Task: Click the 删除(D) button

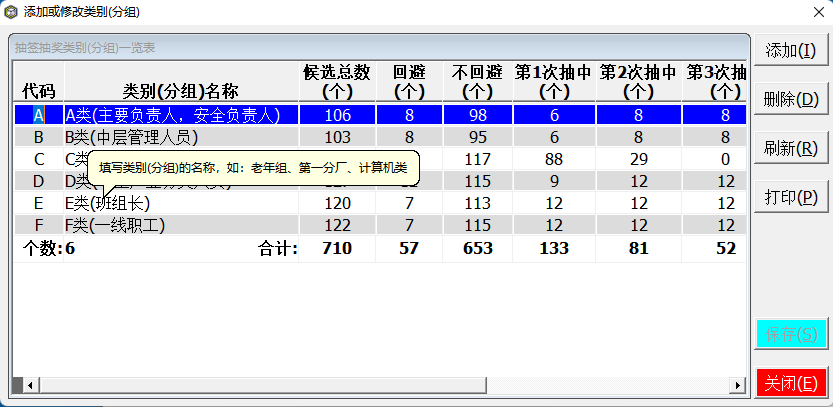Action: [x=791, y=99]
